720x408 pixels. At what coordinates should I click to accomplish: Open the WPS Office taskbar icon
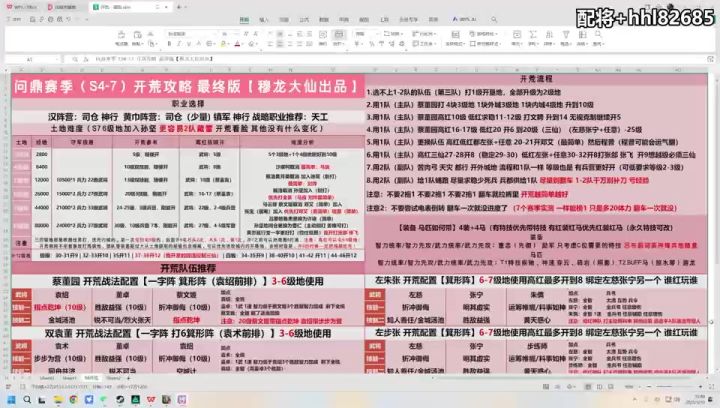151,400
